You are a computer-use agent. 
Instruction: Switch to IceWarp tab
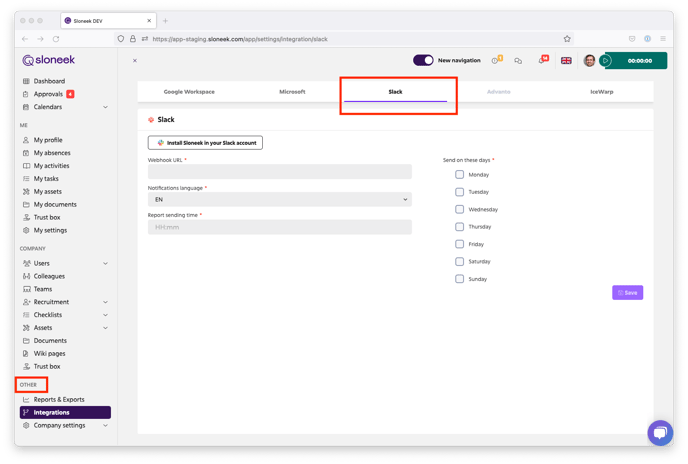click(x=602, y=92)
